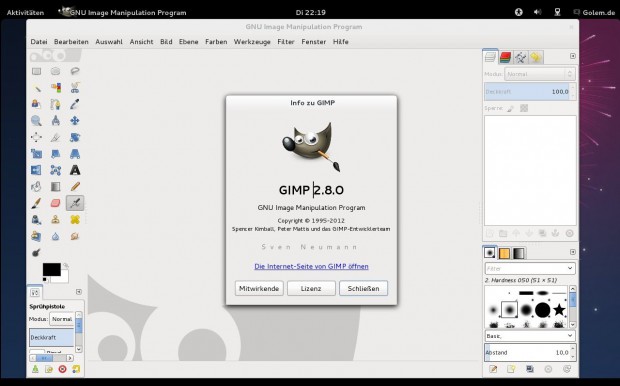Open the Aktivitäten overview
The width and height of the screenshot is (620, 386).
click(x=25, y=12)
